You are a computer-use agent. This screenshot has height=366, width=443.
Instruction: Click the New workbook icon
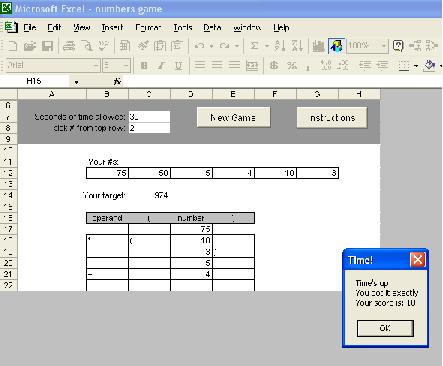point(12,46)
